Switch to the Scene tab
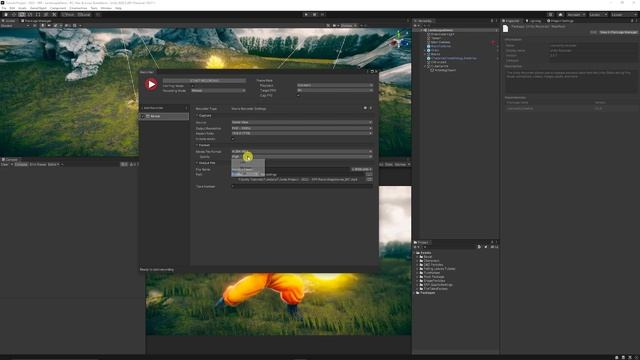 click(10, 21)
